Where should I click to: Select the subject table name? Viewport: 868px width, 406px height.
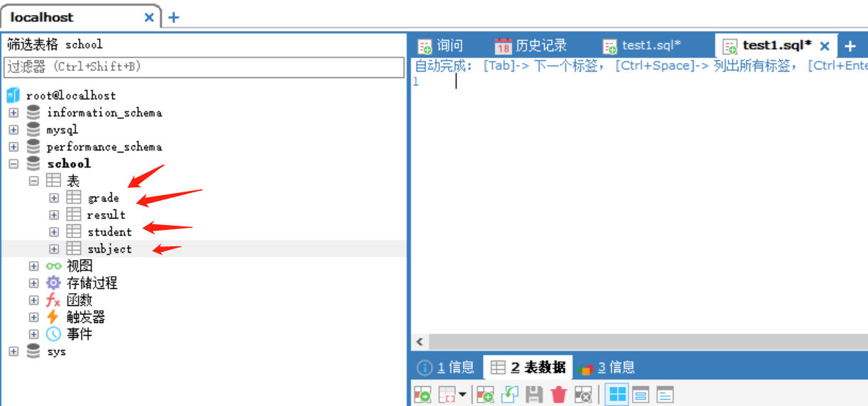coord(109,249)
